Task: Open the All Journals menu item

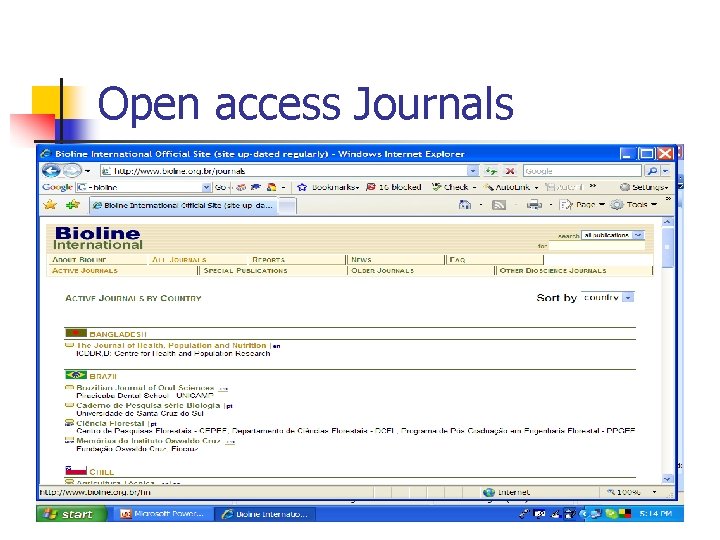Action: (x=179, y=259)
